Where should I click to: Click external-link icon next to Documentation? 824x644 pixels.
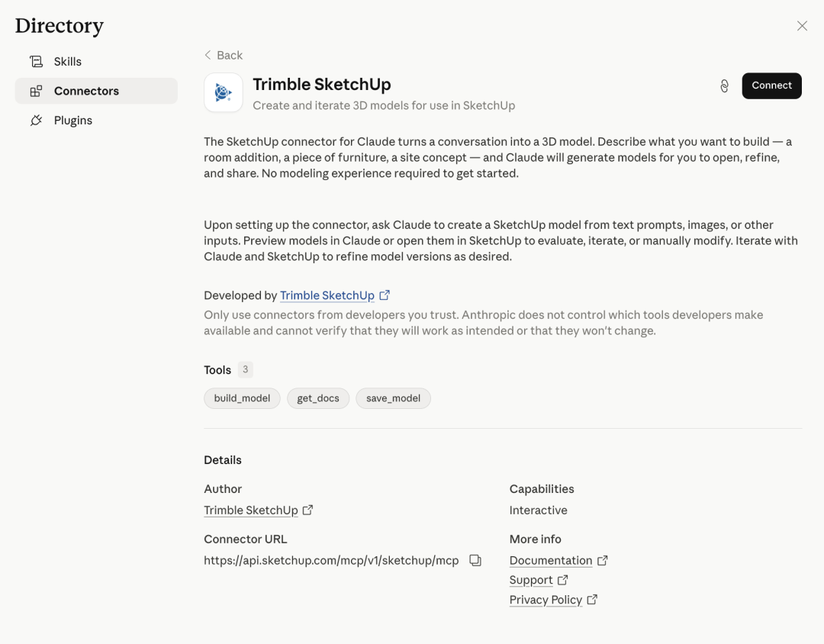click(x=602, y=560)
